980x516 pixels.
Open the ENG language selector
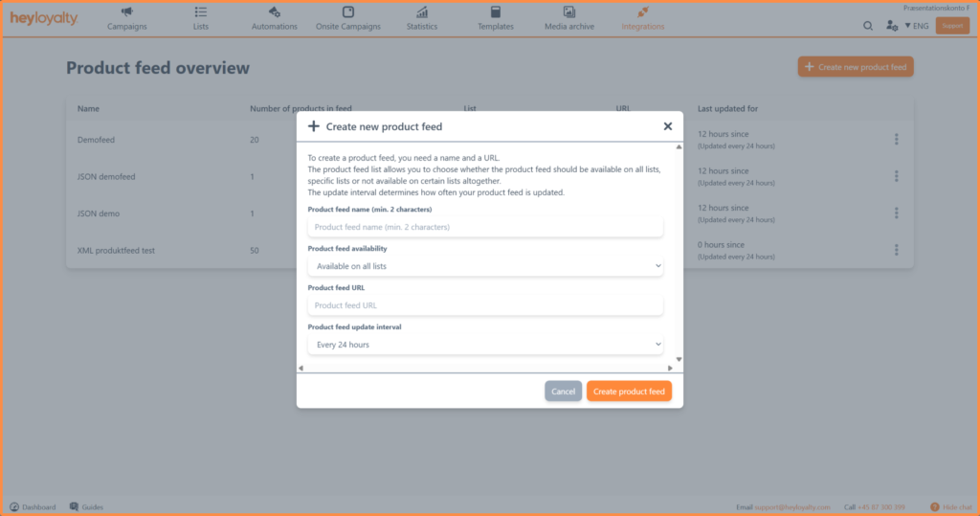(x=916, y=26)
